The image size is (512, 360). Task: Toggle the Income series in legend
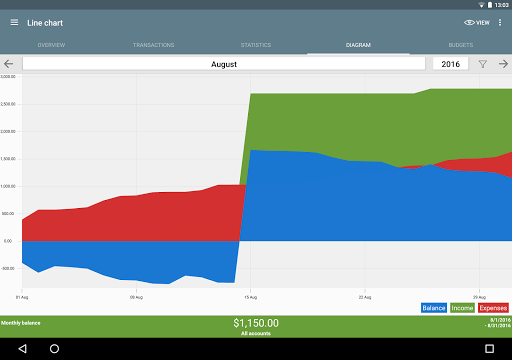[x=462, y=308]
